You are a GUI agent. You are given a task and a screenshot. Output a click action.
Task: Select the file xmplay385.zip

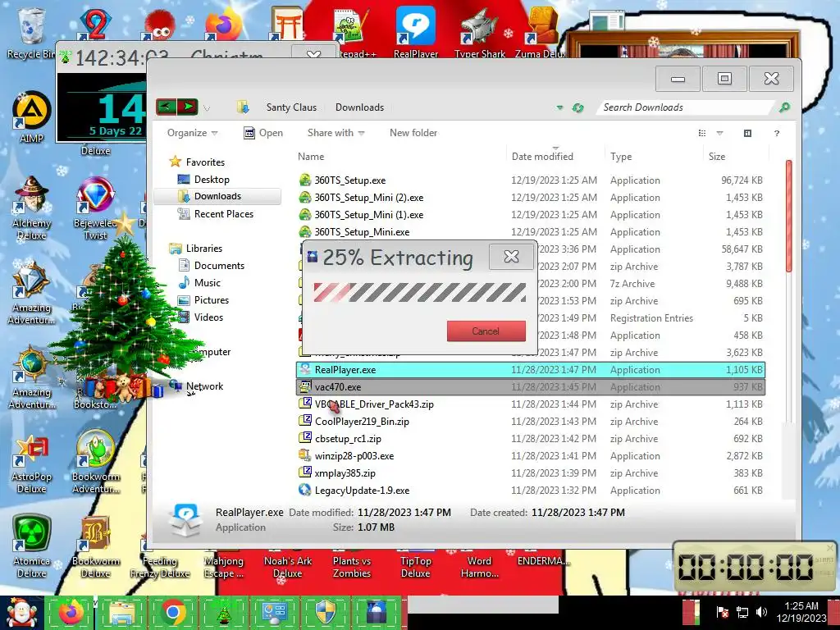click(x=531, y=473)
